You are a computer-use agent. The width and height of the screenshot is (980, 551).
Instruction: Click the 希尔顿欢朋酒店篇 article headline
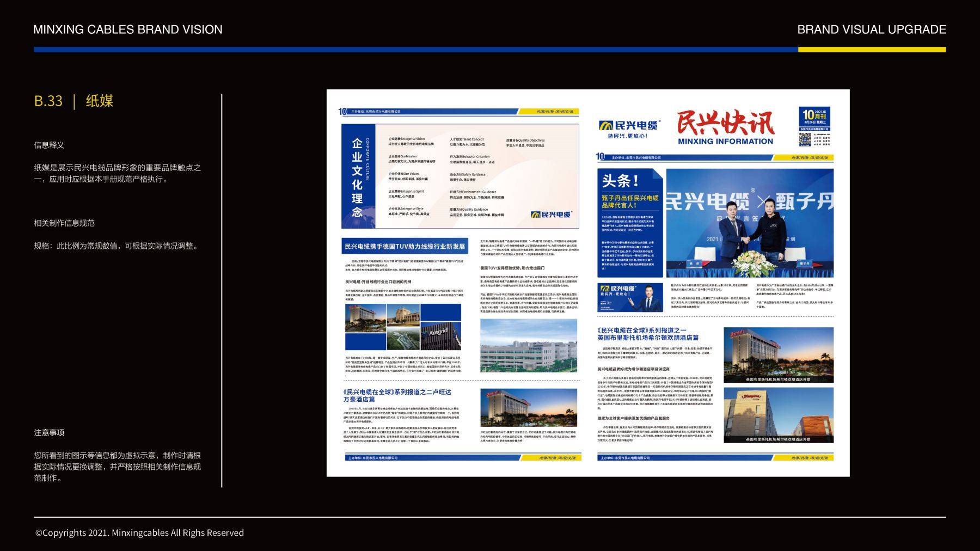click(648, 334)
